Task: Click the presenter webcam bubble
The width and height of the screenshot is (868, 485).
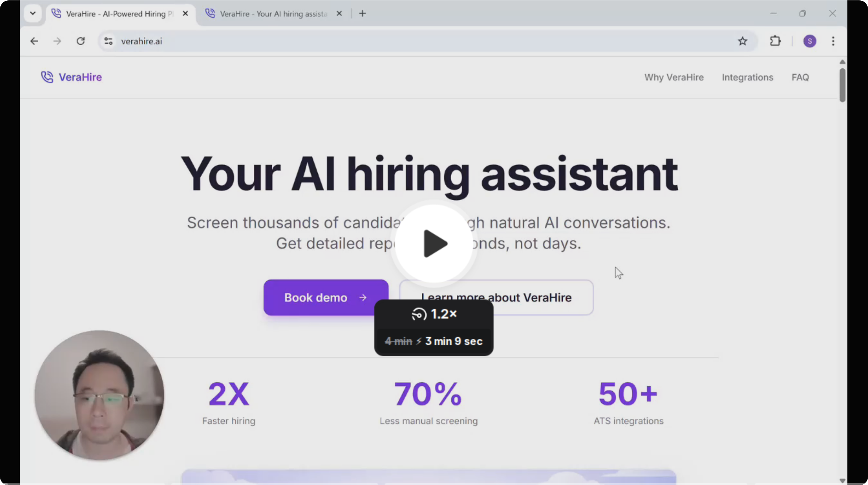Action: [99, 395]
